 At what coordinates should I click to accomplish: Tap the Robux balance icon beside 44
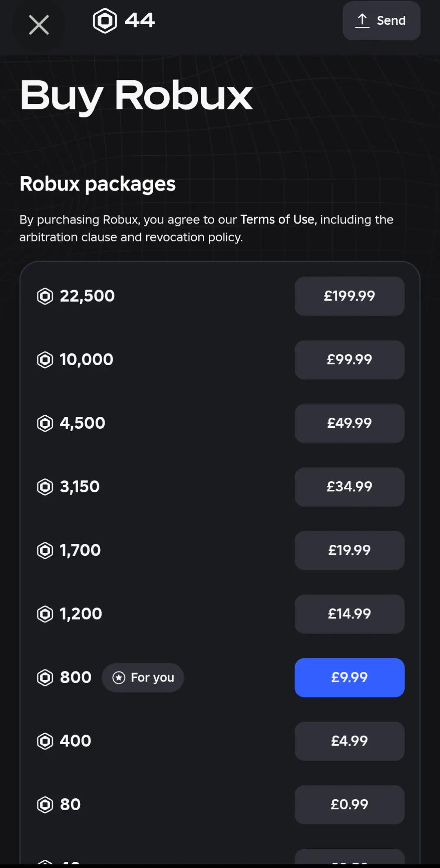105,21
